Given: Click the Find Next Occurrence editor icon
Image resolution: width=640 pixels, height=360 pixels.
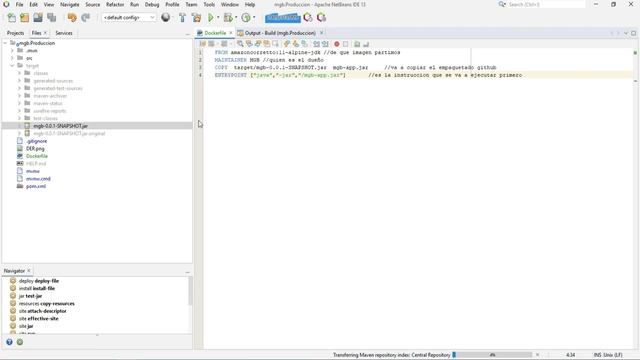Looking at the screenshot, I should click(258, 44).
